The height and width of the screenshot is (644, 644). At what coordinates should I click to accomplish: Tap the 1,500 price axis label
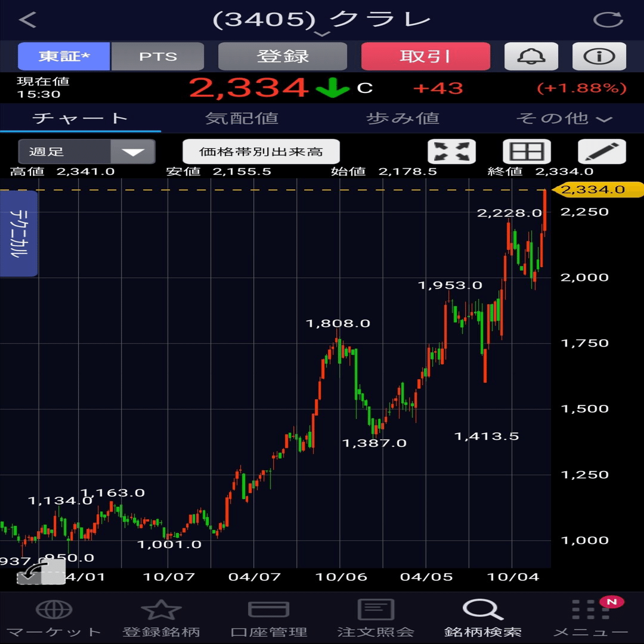(584, 408)
